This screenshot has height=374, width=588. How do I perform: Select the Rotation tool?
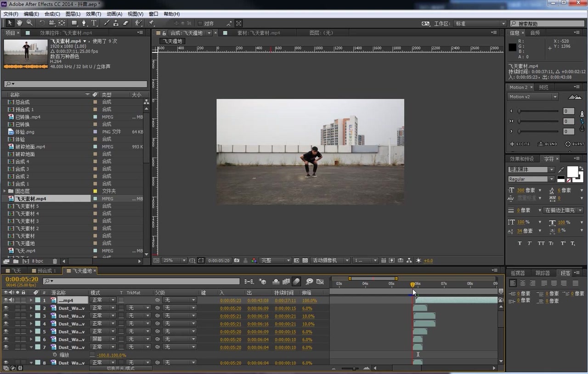42,23
